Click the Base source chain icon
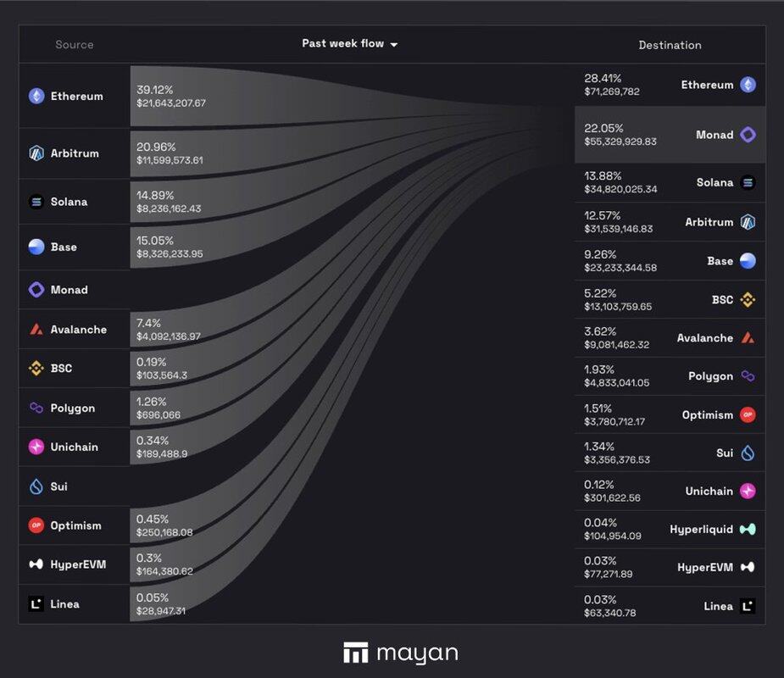The height and width of the screenshot is (678, 784). click(36, 247)
